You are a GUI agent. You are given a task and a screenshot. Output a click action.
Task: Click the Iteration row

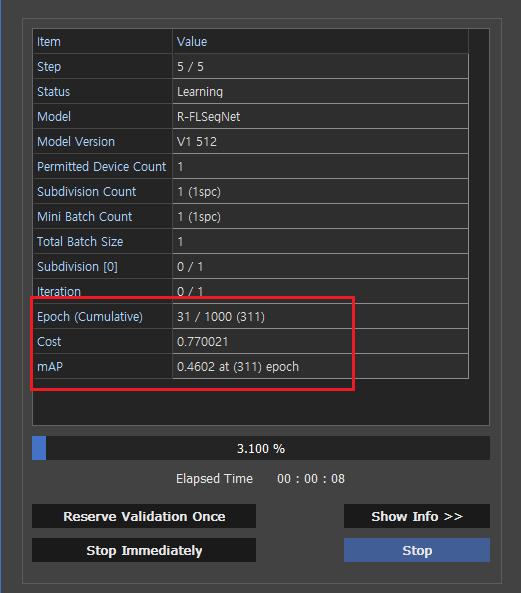coord(251,291)
